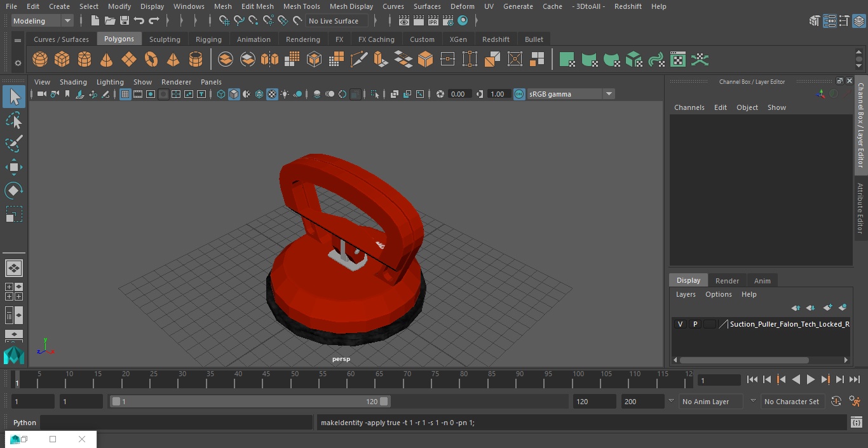This screenshot has height=448, width=868.
Task: Activate the Rotate tool
Action: click(x=14, y=191)
